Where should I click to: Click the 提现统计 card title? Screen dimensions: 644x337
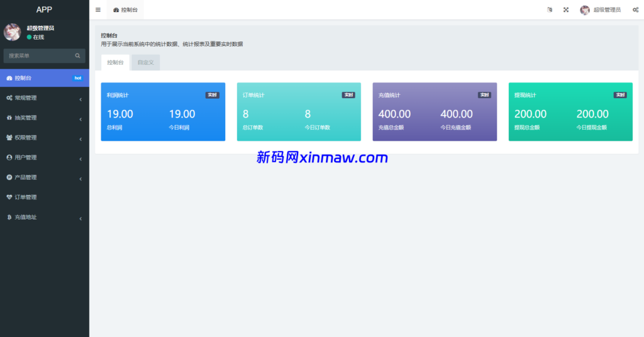click(525, 95)
